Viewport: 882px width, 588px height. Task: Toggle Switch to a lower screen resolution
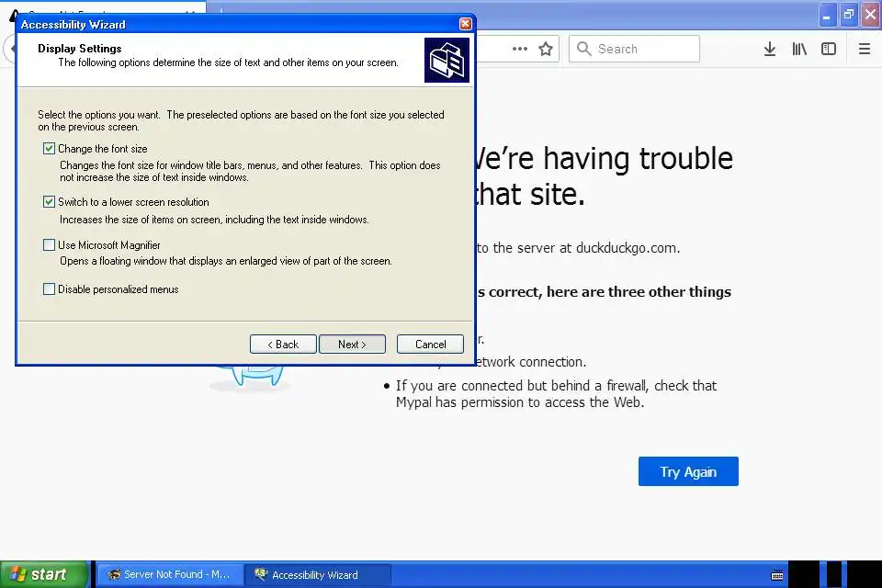point(49,201)
